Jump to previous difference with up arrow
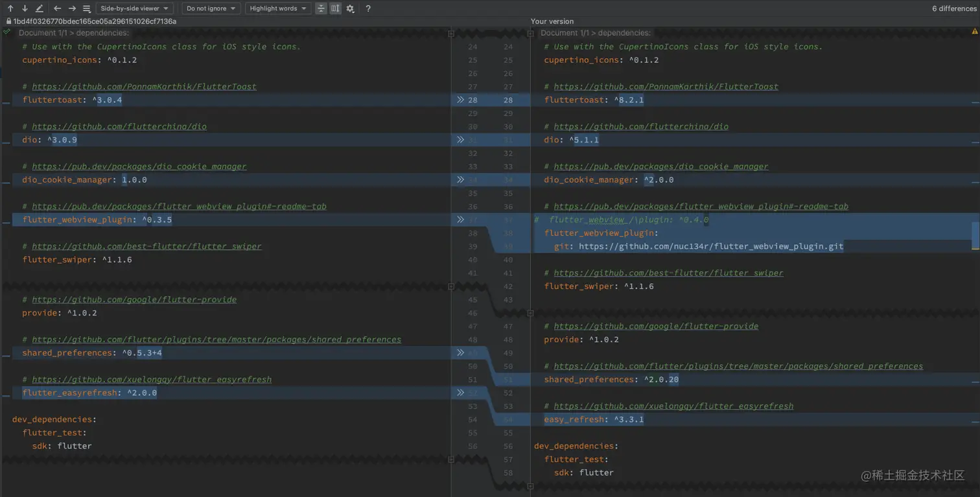Image resolution: width=980 pixels, height=497 pixels. [12, 8]
